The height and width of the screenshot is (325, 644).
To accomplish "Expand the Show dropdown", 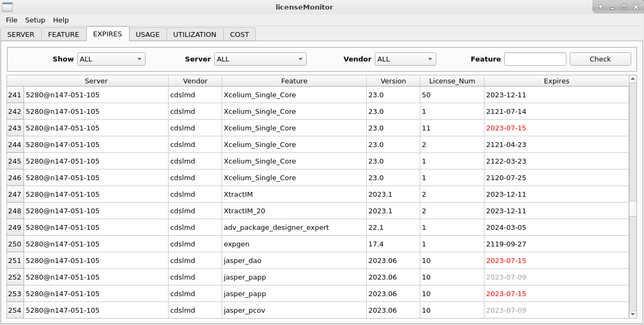I will tap(111, 59).
